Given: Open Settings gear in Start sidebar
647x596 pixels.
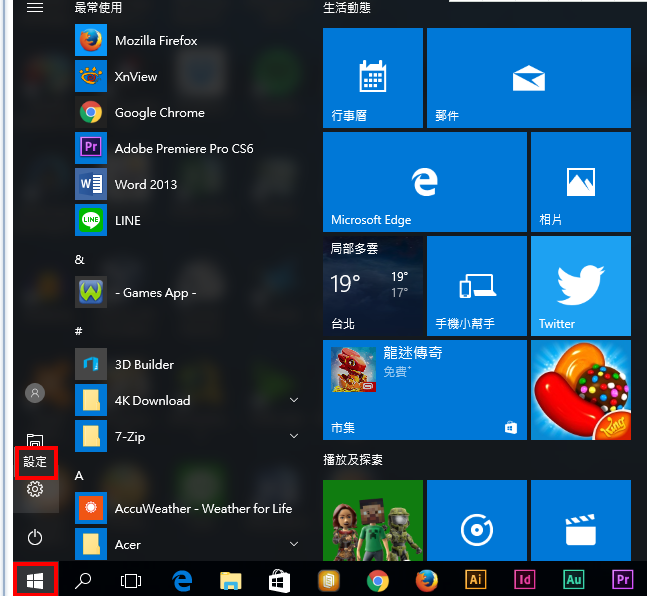Looking at the screenshot, I should click(x=35, y=489).
